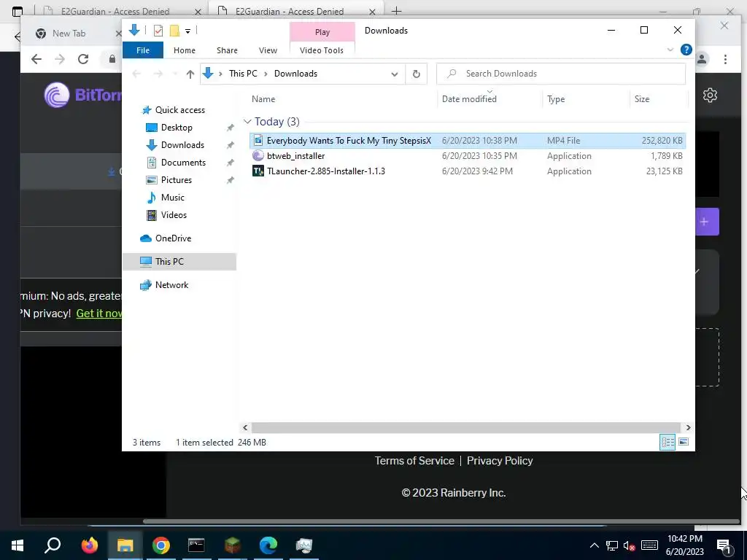Viewport: 747px width, 560px height.
Task: Click the horizontal scrollbar in file list
Action: pyautogui.click(x=465, y=428)
